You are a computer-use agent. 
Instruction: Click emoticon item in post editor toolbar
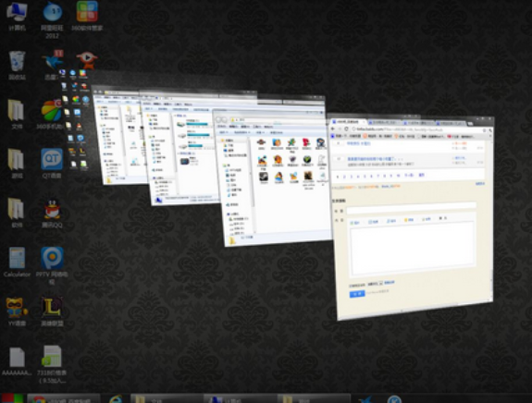(409, 220)
